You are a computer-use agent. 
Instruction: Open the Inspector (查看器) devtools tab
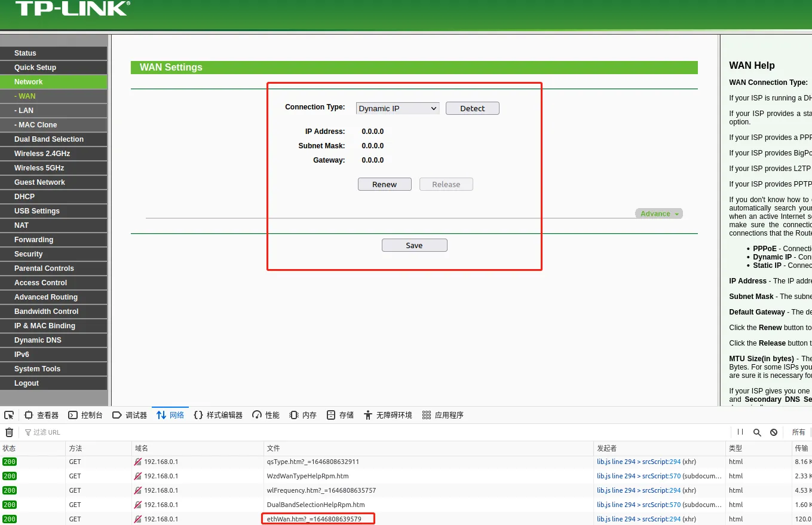pyautogui.click(x=41, y=415)
